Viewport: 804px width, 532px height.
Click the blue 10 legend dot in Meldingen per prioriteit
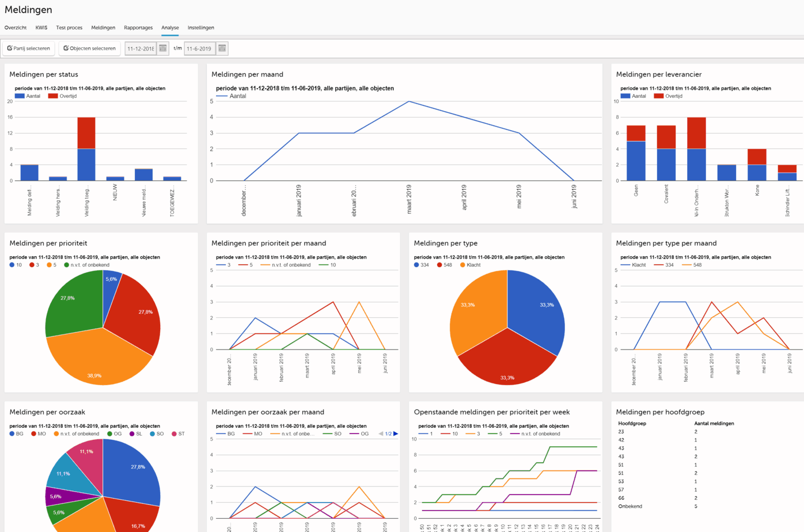tap(12, 265)
